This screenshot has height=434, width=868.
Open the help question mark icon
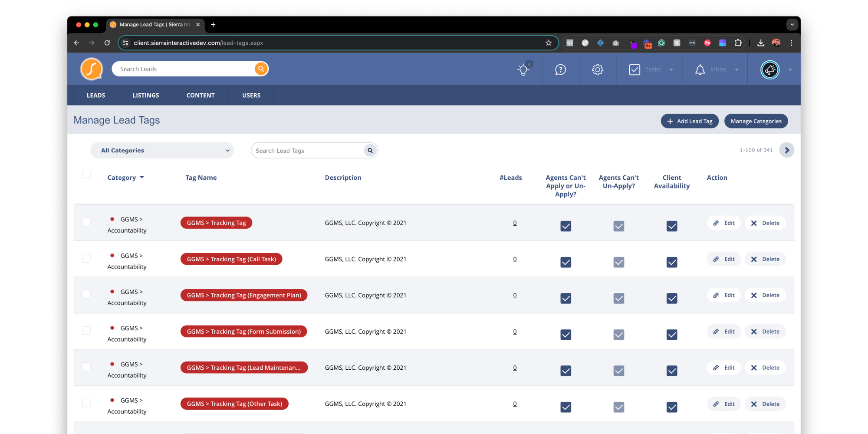pos(560,69)
